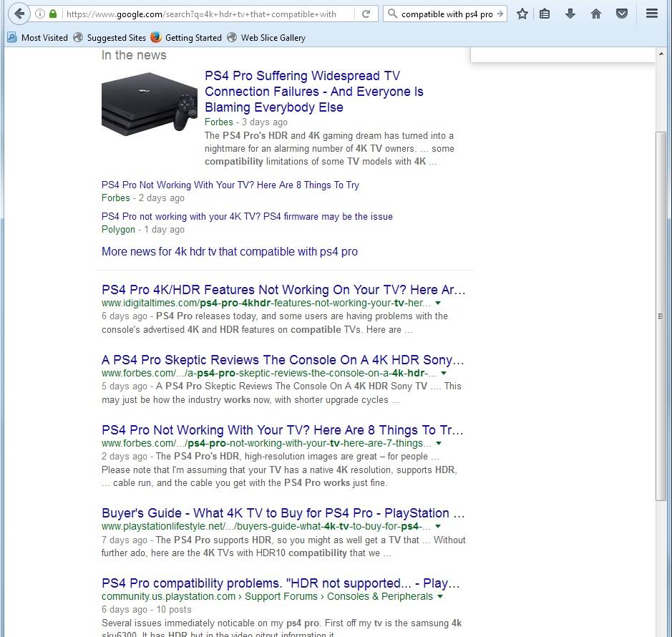Open dropdown arrow beside community.us.playstation.com result
The image size is (672, 637).
point(440,596)
